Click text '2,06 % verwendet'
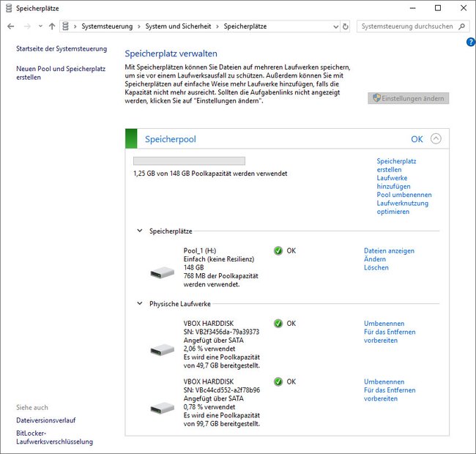 pos(209,349)
